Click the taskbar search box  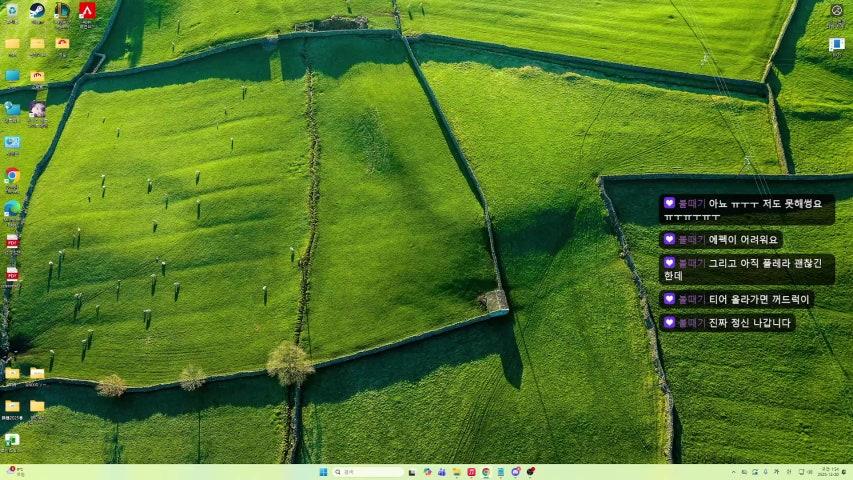coord(368,472)
